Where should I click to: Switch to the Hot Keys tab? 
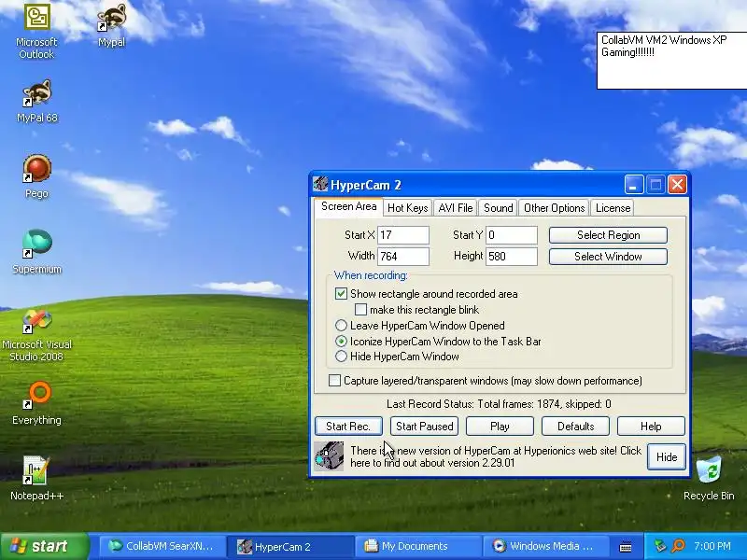407,208
